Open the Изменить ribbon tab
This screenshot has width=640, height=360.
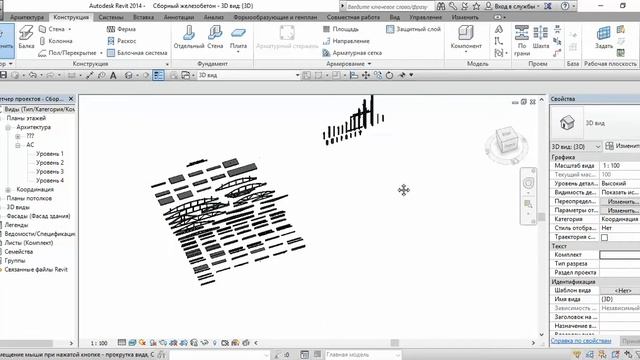[x=465, y=18]
